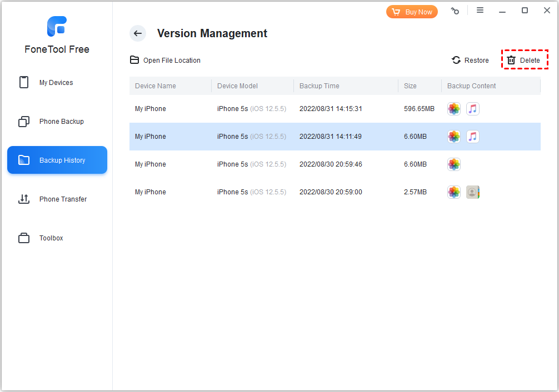
Task: Click the key icon in title bar
Action: (455, 11)
